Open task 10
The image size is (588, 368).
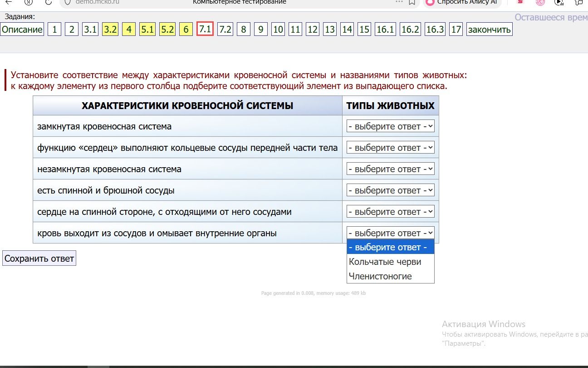click(278, 30)
